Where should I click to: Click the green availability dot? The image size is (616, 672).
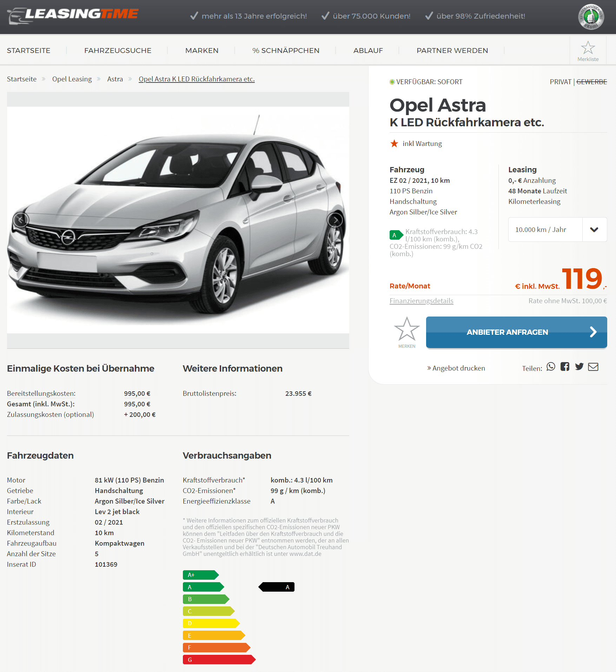(x=392, y=82)
